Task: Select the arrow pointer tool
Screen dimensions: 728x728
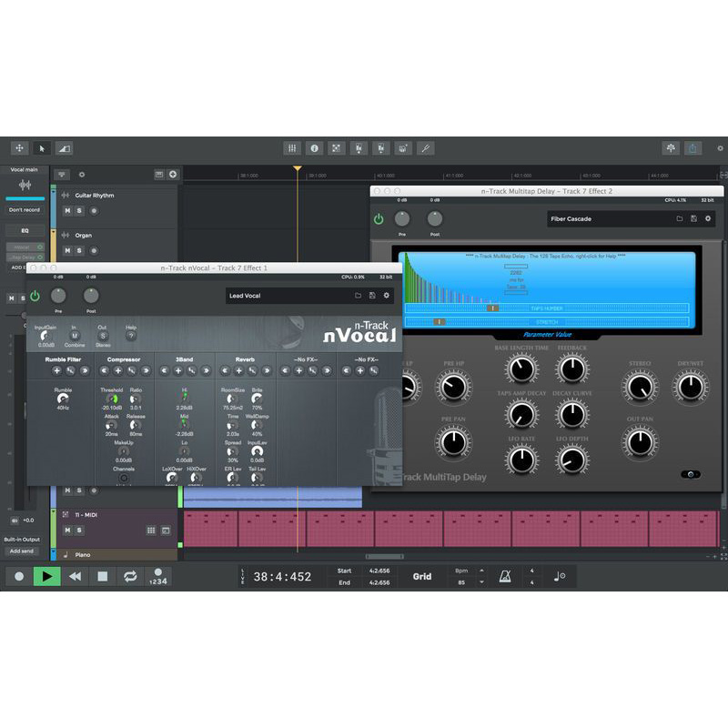Action: (x=42, y=148)
